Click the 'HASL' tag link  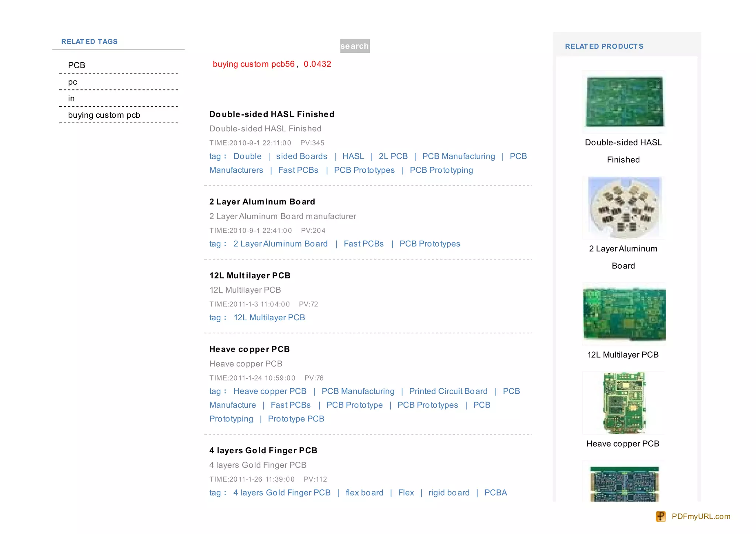click(353, 156)
